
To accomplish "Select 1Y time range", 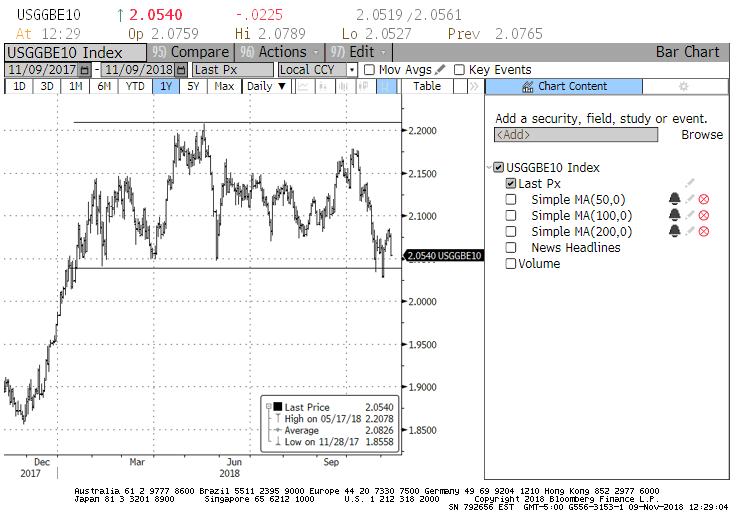I will coord(166,86).
